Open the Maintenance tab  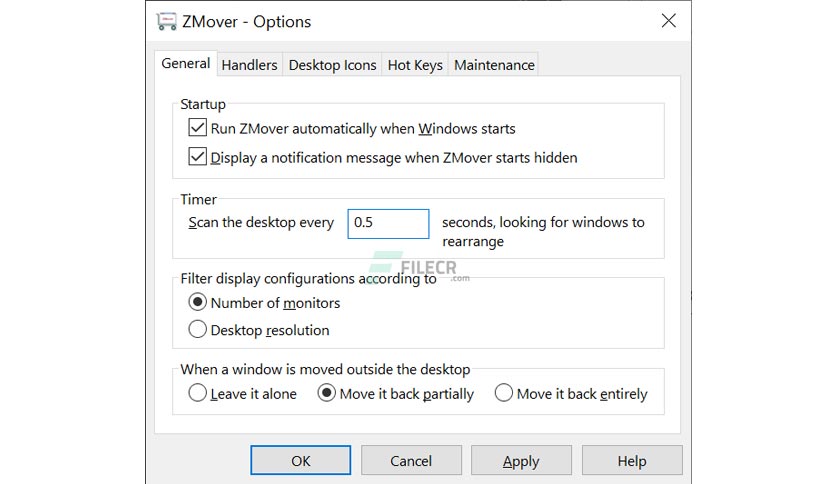[494, 65]
